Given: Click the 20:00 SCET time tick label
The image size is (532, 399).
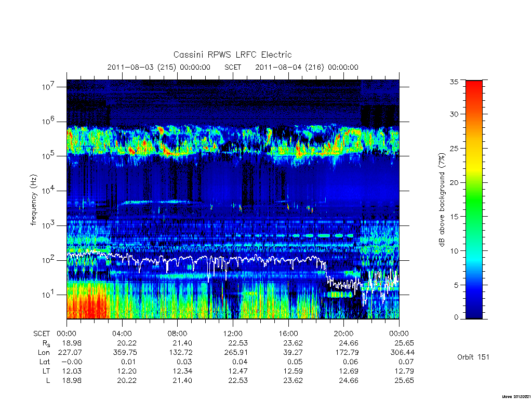Looking at the screenshot, I should coord(344,334).
